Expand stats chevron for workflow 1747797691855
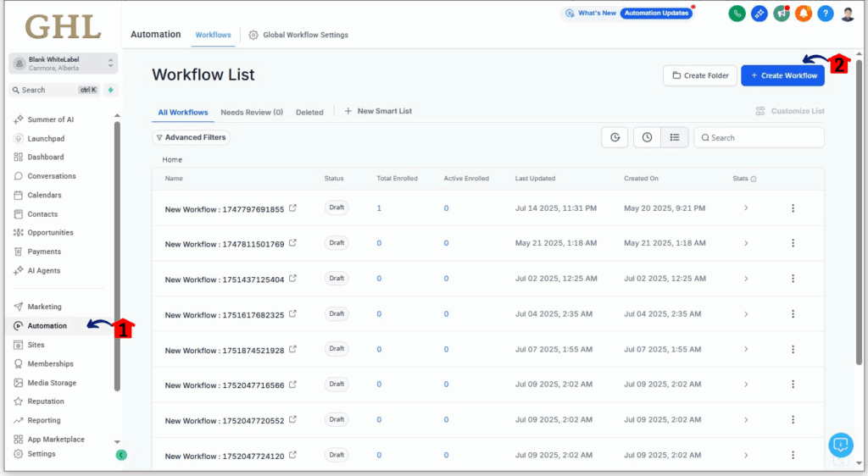This screenshot has height=476, width=868. (746, 208)
